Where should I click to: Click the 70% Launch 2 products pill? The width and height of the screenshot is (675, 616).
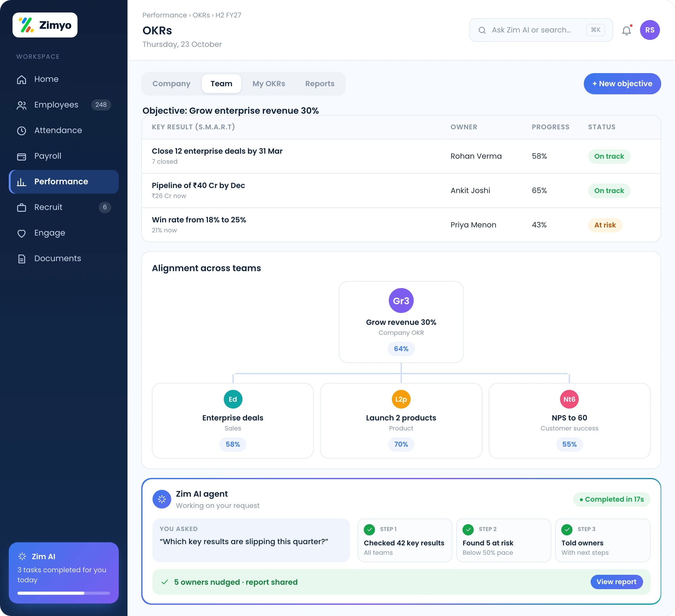[401, 444]
